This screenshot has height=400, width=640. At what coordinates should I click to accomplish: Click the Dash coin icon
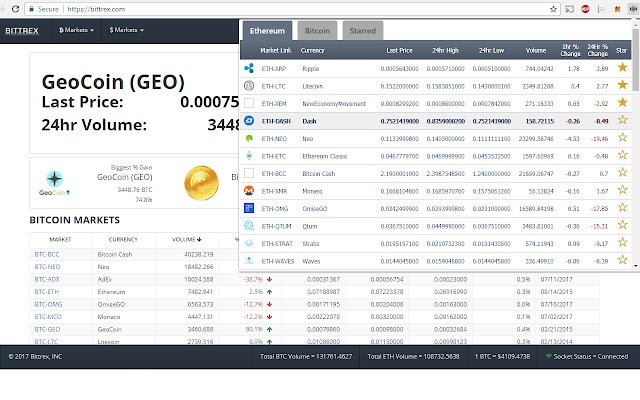pyautogui.click(x=249, y=120)
